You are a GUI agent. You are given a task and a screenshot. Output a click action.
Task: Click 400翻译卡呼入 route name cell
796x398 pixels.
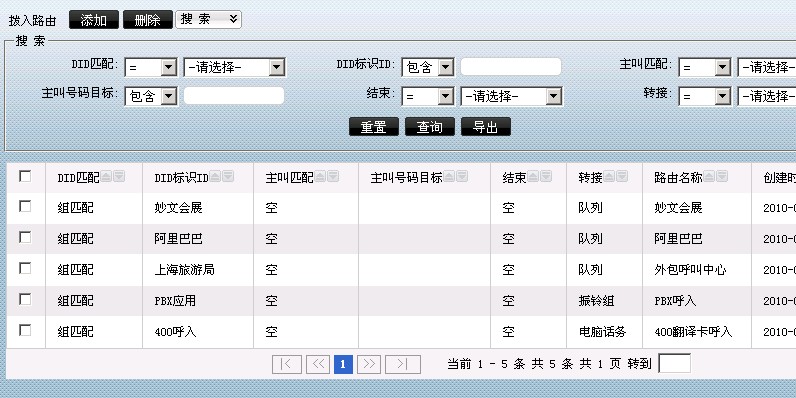pos(693,332)
